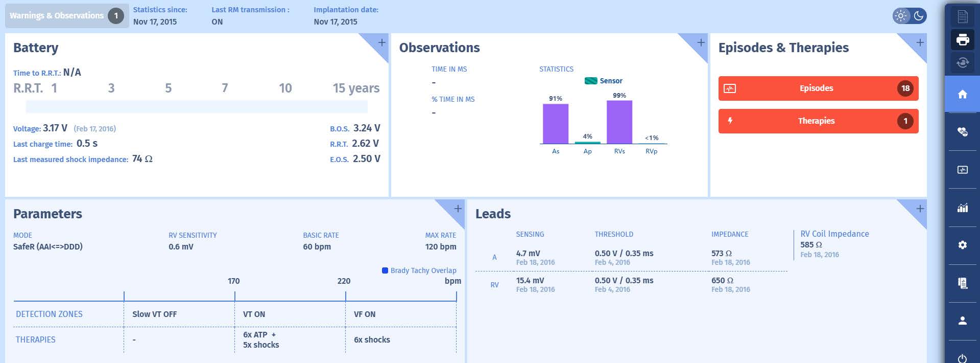Click the printer icon in sidebar
Image resolution: width=980 pixels, height=363 pixels.
962,39
